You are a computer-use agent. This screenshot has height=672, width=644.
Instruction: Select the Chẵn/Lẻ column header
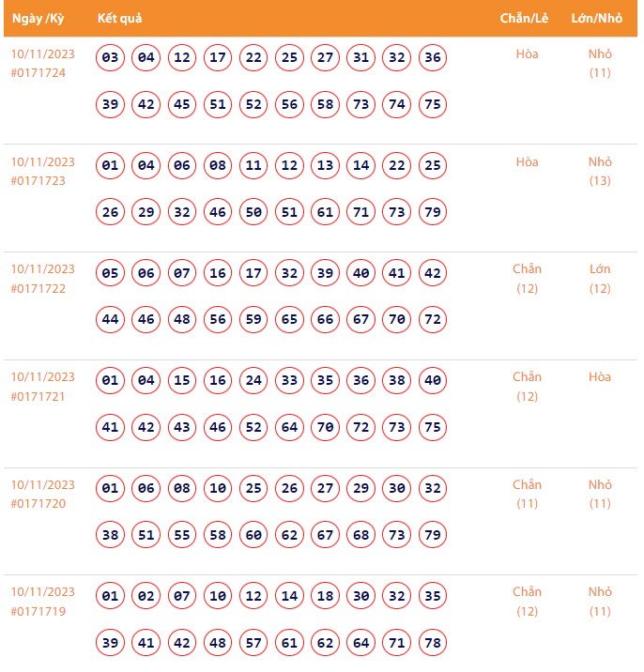(524, 19)
